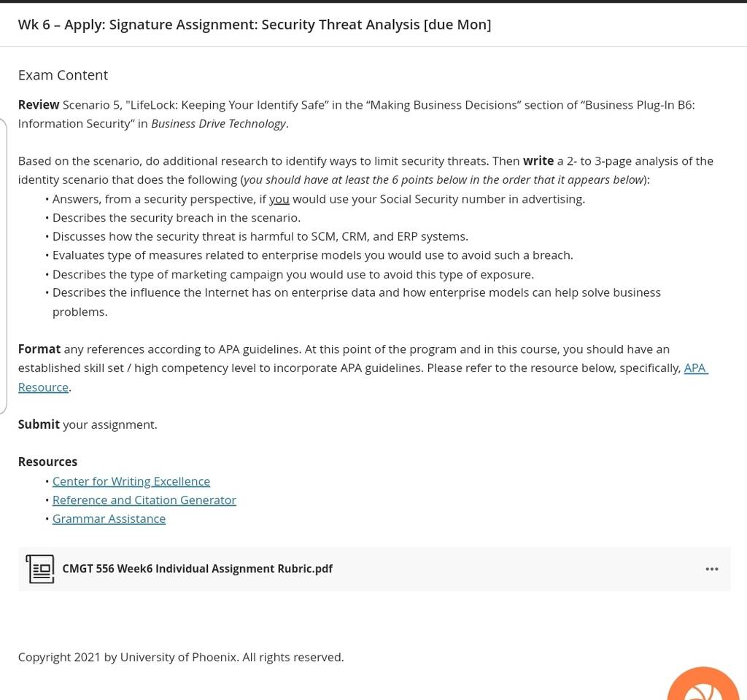Click the orange chat bubble icon

704,684
